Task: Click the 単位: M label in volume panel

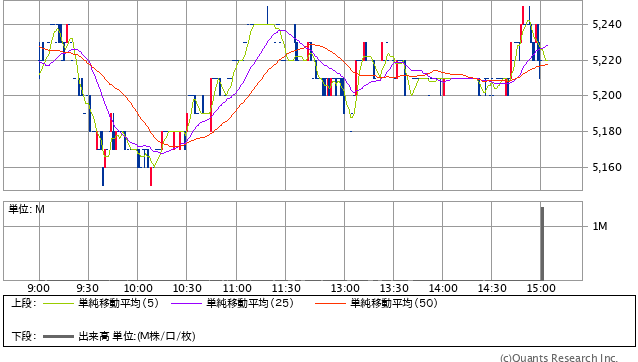Action: coord(26,209)
